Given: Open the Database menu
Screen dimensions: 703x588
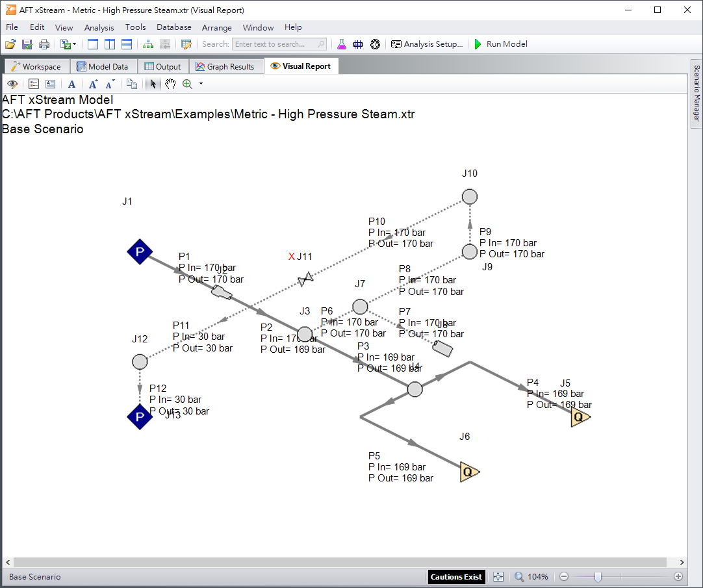Looking at the screenshot, I should (x=174, y=27).
